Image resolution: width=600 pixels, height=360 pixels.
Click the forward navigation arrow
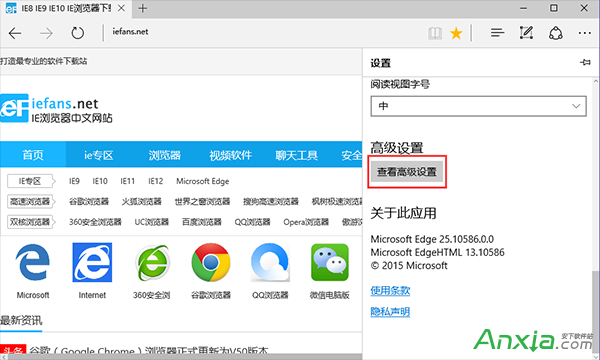point(46,33)
